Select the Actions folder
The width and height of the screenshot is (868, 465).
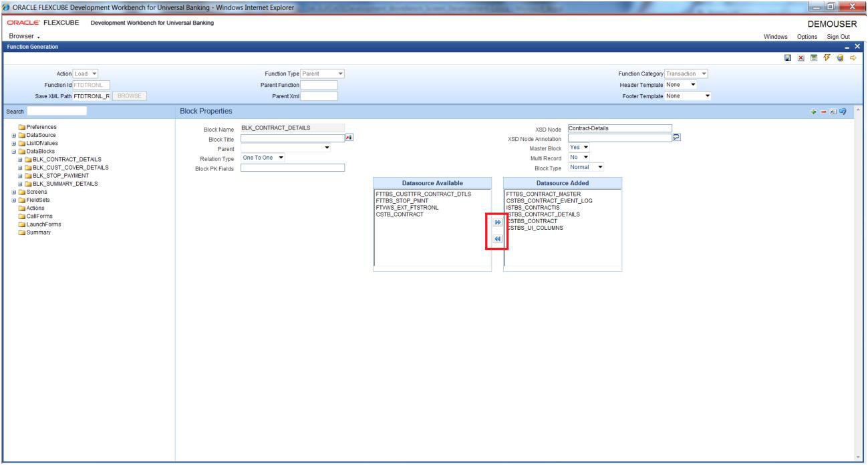pyautogui.click(x=31, y=208)
